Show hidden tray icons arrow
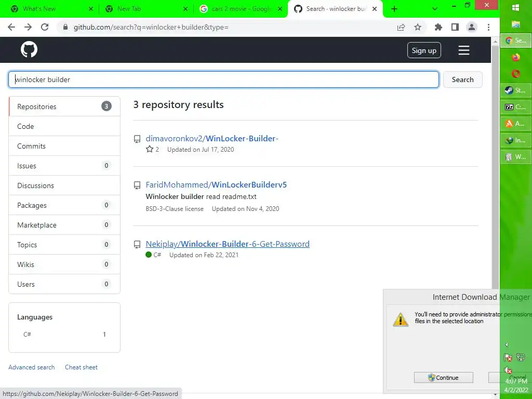The image size is (532, 399). point(507,345)
